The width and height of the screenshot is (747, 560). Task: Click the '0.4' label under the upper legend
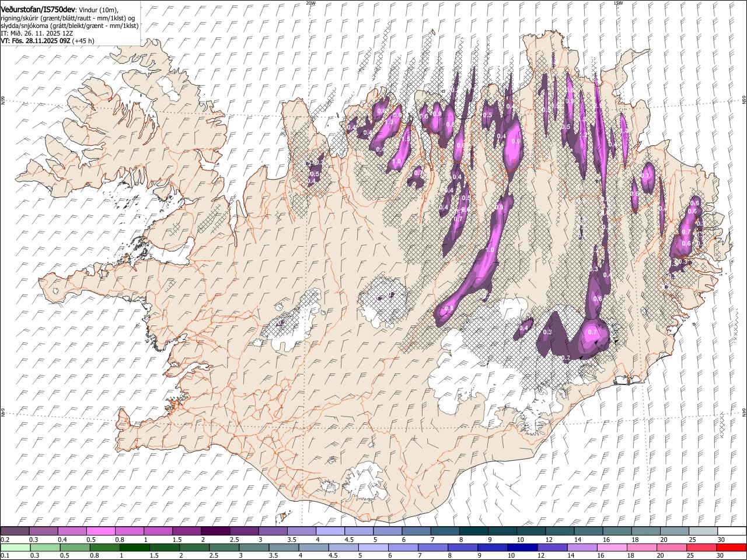tap(62, 540)
